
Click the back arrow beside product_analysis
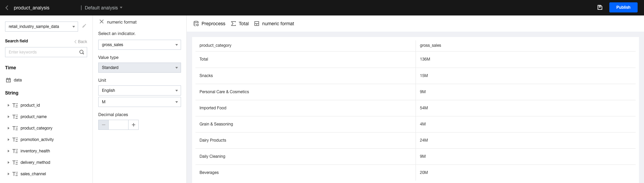coord(7,8)
